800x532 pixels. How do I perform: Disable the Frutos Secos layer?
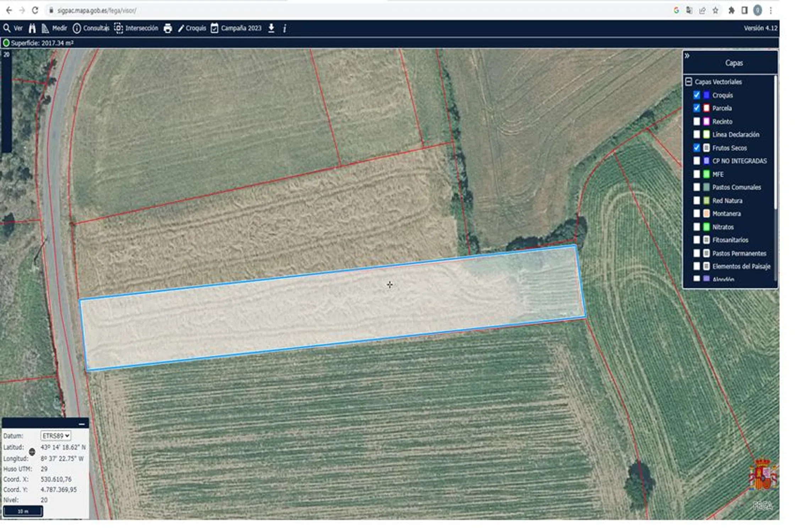[x=696, y=148]
